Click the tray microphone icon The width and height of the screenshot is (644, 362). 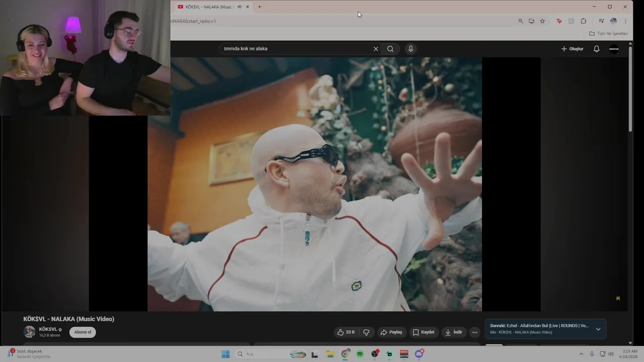tap(592, 354)
